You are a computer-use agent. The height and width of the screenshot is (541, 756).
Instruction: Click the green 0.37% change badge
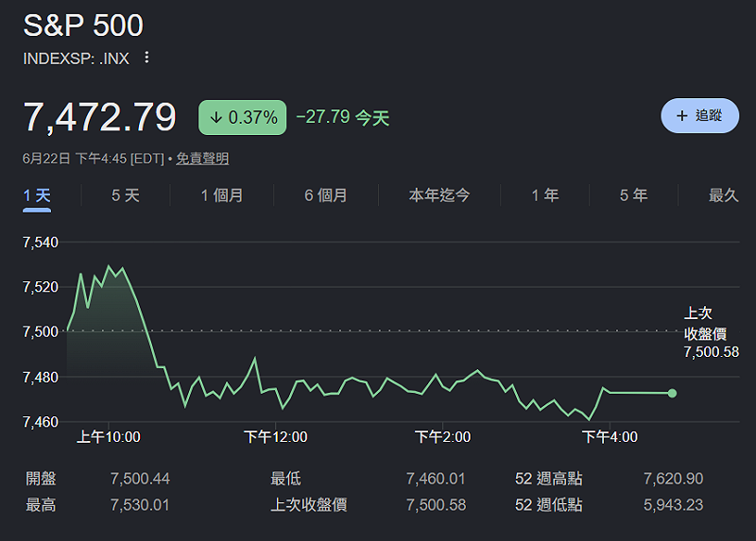(x=243, y=117)
